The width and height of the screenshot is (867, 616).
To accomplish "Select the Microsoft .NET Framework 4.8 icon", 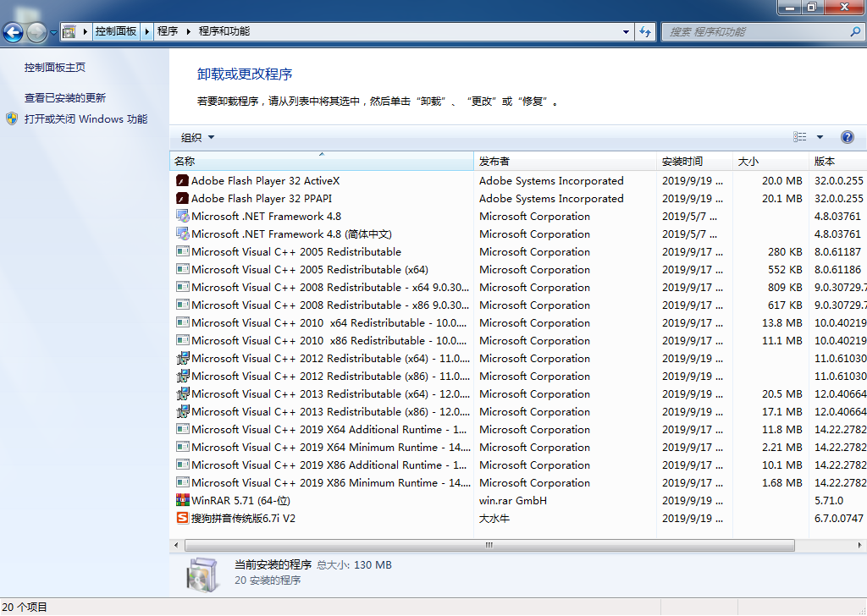I will pyautogui.click(x=183, y=216).
